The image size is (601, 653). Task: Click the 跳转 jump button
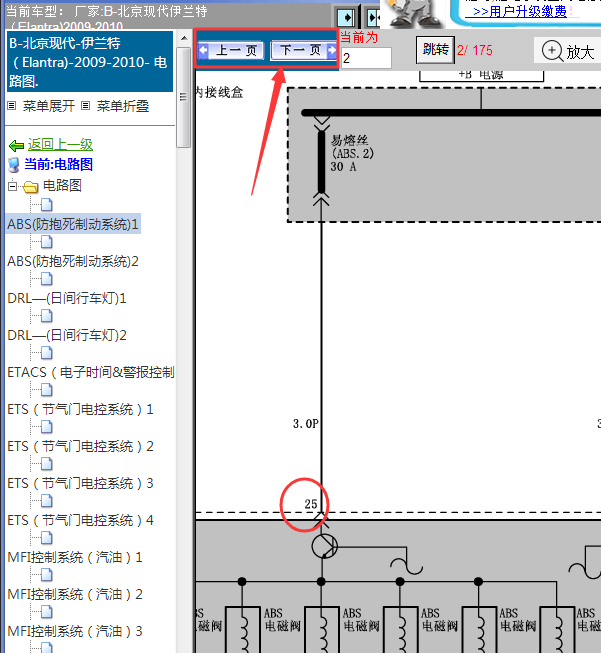click(435, 50)
